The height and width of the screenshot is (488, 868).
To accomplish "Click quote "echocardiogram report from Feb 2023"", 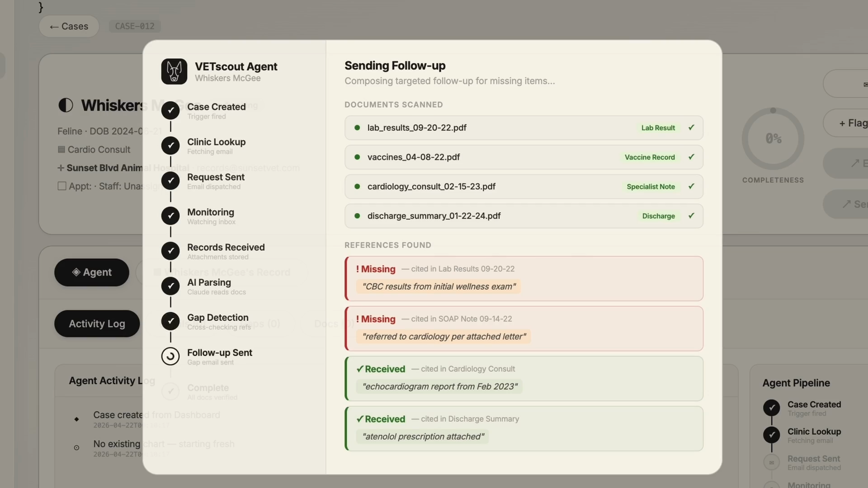I will (440, 387).
